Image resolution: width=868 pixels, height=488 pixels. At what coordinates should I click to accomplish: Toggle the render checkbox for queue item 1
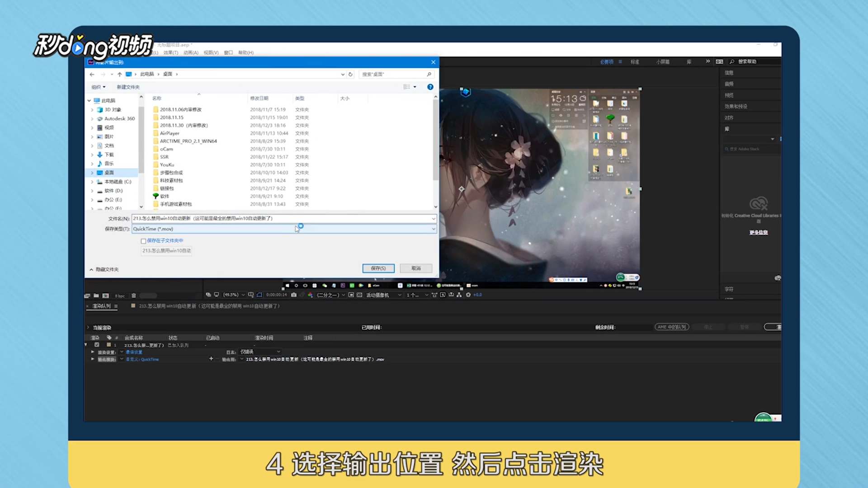(97, 345)
